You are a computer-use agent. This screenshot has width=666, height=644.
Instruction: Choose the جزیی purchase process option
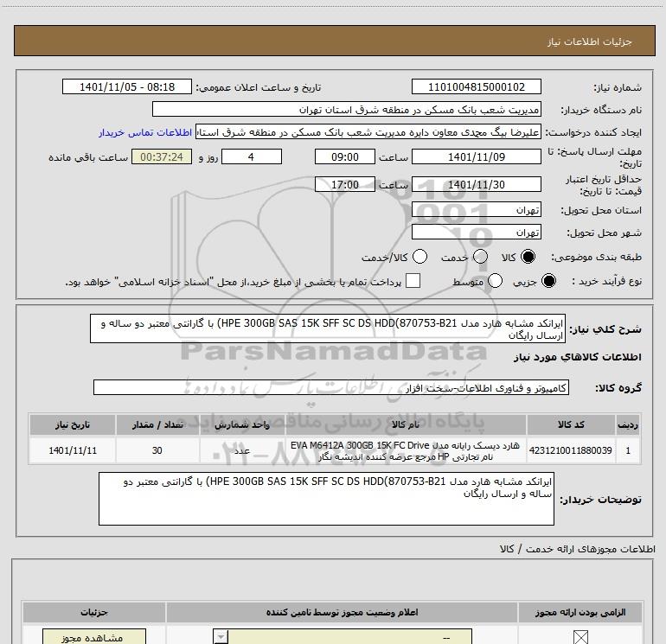(548, 281)
